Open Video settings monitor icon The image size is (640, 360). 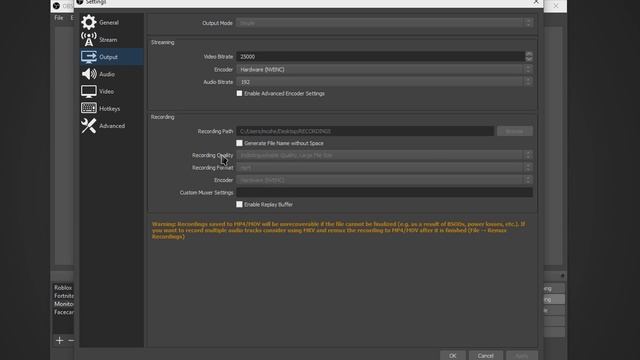click(89, 91)
